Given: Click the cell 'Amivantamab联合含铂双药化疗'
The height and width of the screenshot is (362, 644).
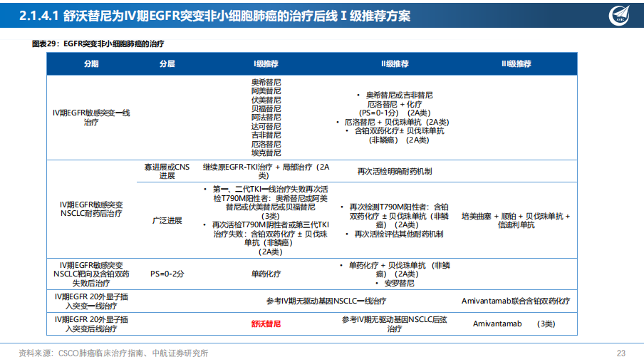Looking at the screenshot, I should tap(516, 301).
